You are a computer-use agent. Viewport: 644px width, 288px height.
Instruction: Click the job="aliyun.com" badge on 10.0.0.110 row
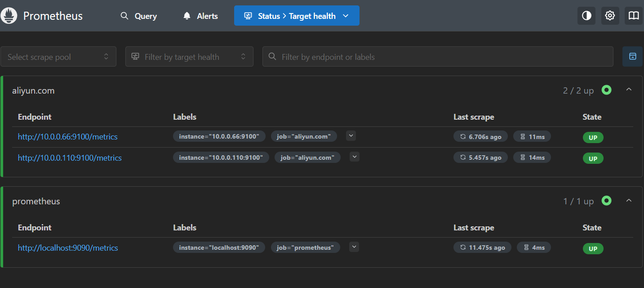point(307,157)
